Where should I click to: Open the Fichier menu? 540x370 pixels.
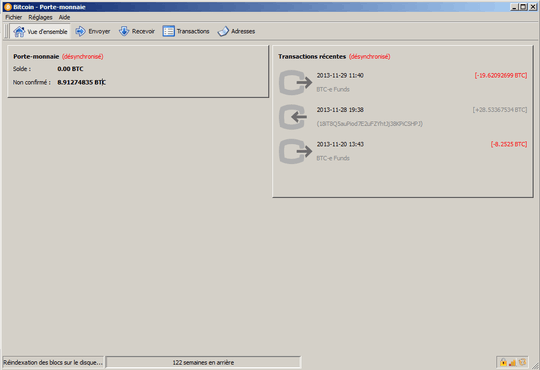[14, 17]
